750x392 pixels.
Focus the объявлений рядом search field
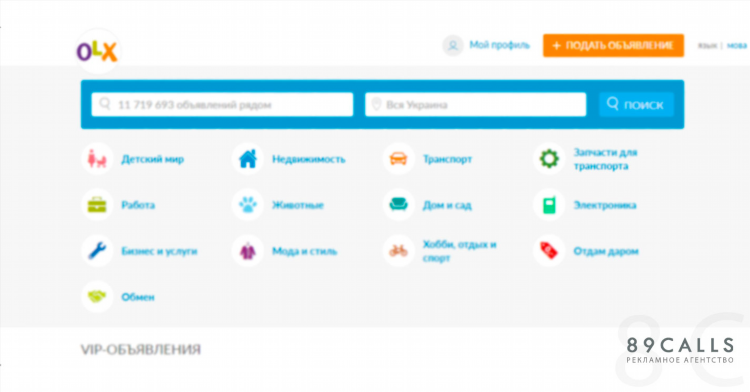[x=222, y=104]
